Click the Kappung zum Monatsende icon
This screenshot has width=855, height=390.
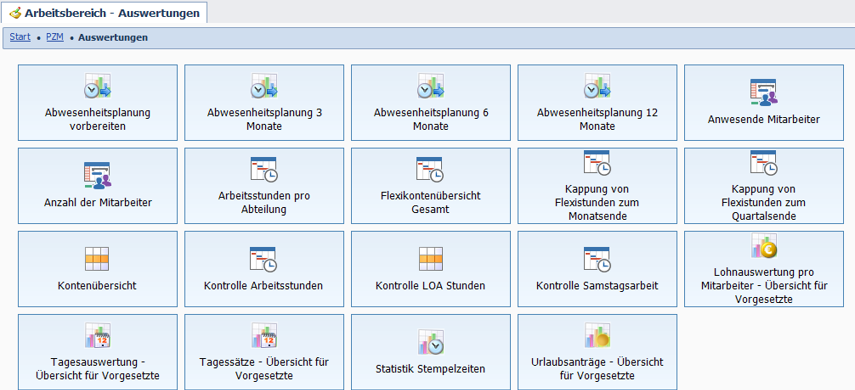tap(597, 163)
